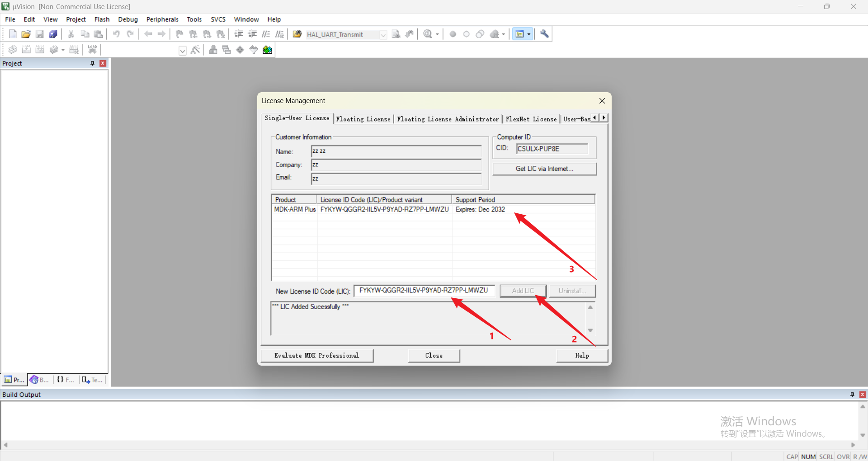Open the batch build dropdown arrow
Viewport: 868px width, 461px height.
[63, 50]
